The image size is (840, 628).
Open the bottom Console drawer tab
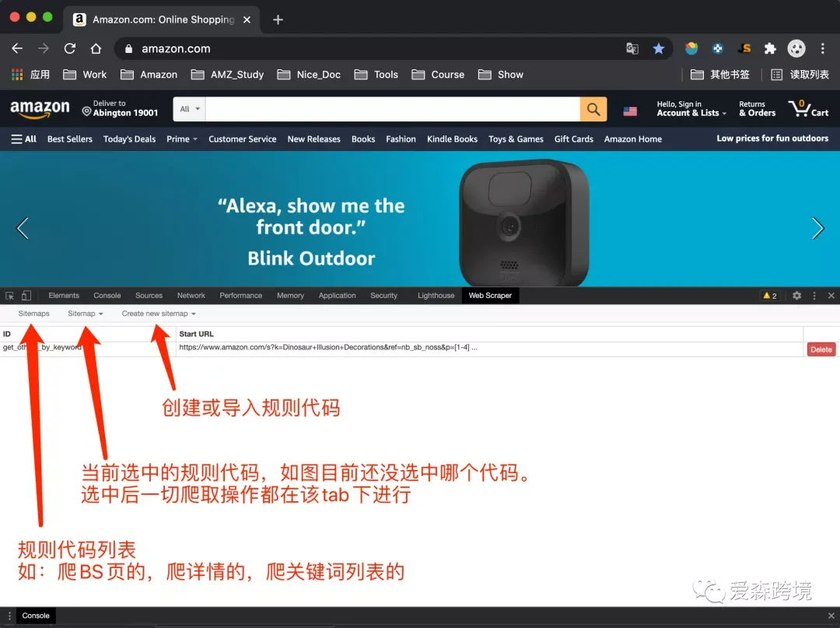pos(36,616)
